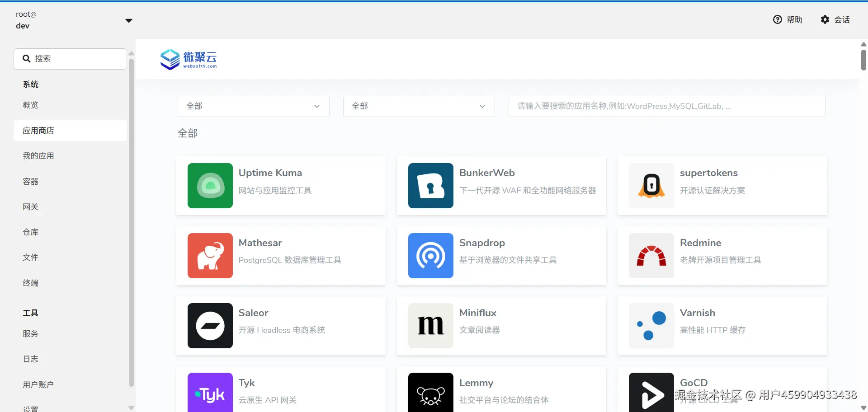
Task: Click the 老牌开源项目管理工具 description
Action: pyautogui.click(x=721, y=260)
